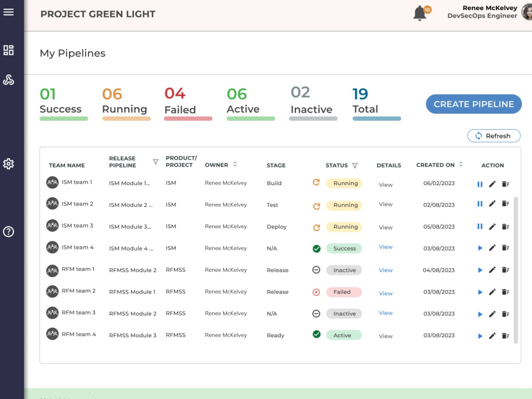This screenshot has height=399, width=532.
Task: Open the hamburger menu in the sidebar
Action: (x=9, y=12)
